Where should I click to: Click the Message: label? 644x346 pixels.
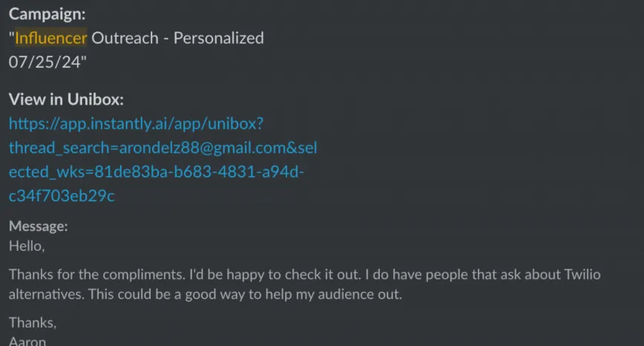[x=38, y=226]
